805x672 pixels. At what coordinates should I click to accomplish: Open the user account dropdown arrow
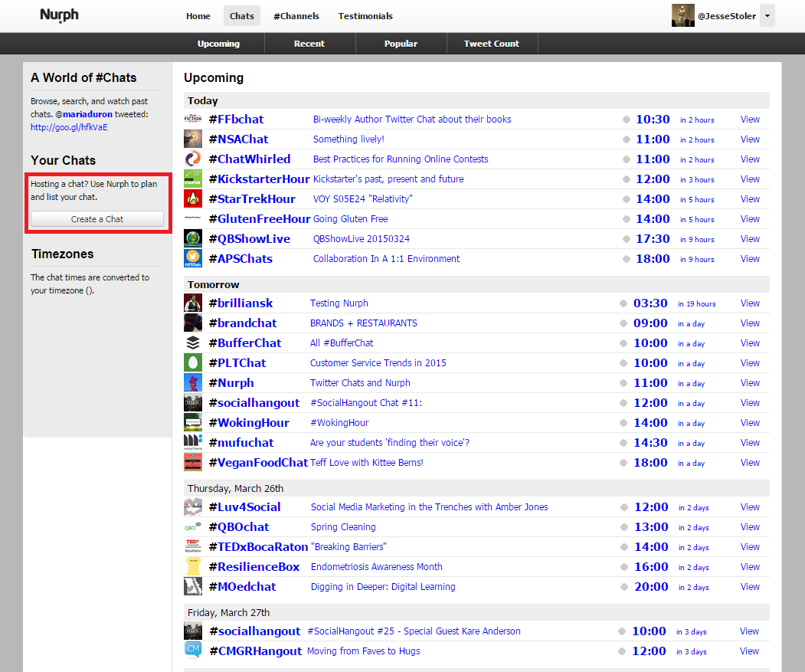point(768,15)
